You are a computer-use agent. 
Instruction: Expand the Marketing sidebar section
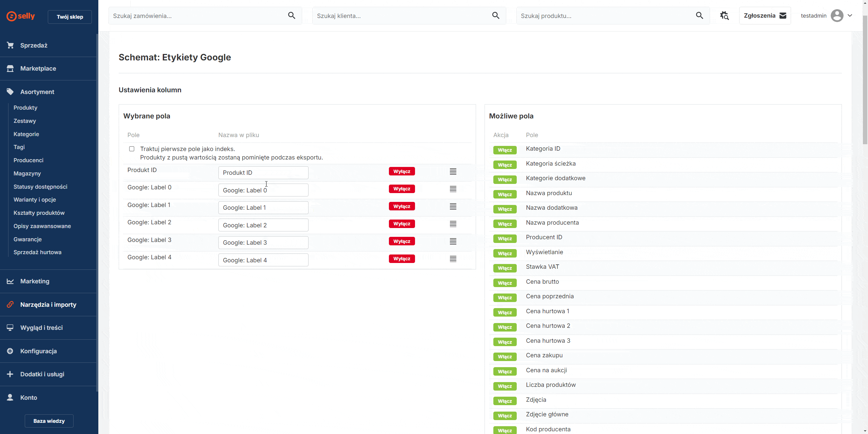coord(35,281)
